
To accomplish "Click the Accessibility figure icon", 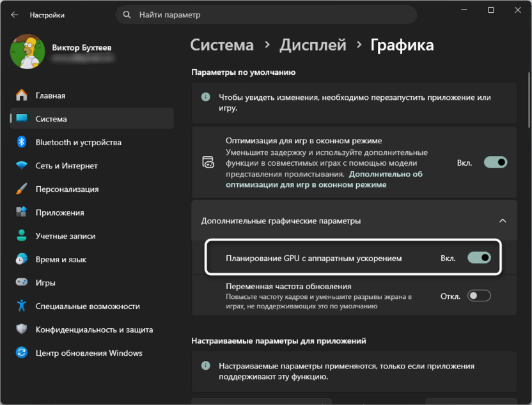I will [x=21, y=306].
